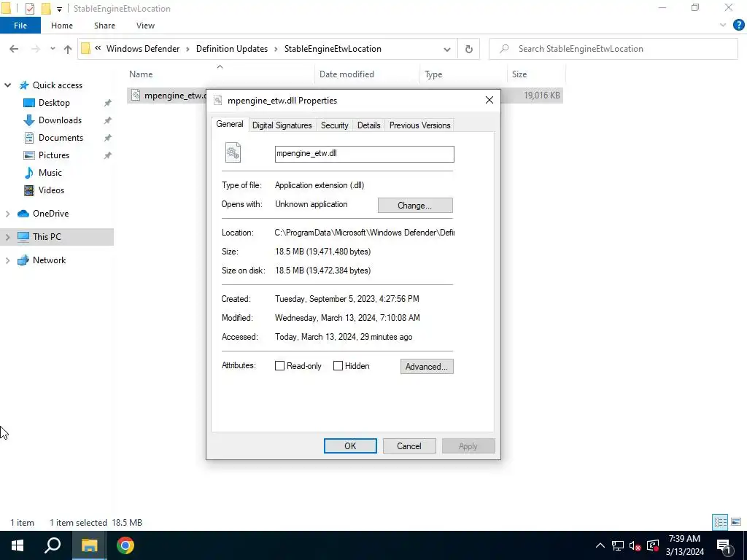Screen dimensions: 747x560
Task: Switch to Details view layout icon
Action: (720, 522)
